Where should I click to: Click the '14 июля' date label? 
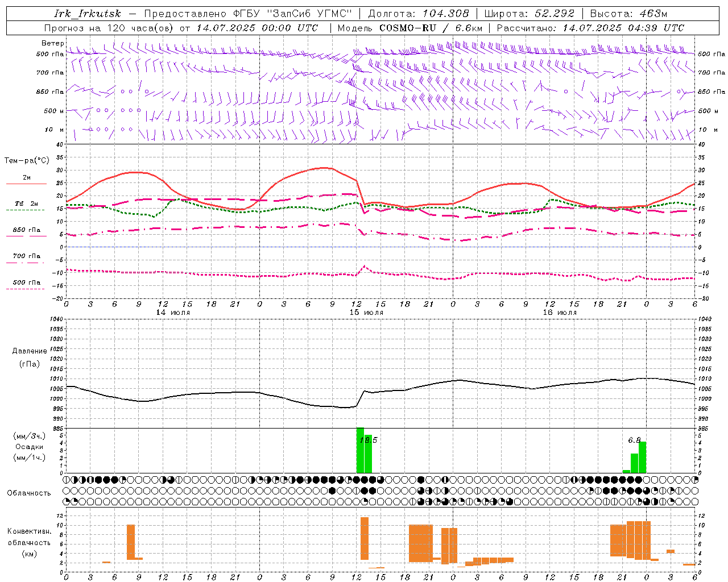(x=173, y=313)
